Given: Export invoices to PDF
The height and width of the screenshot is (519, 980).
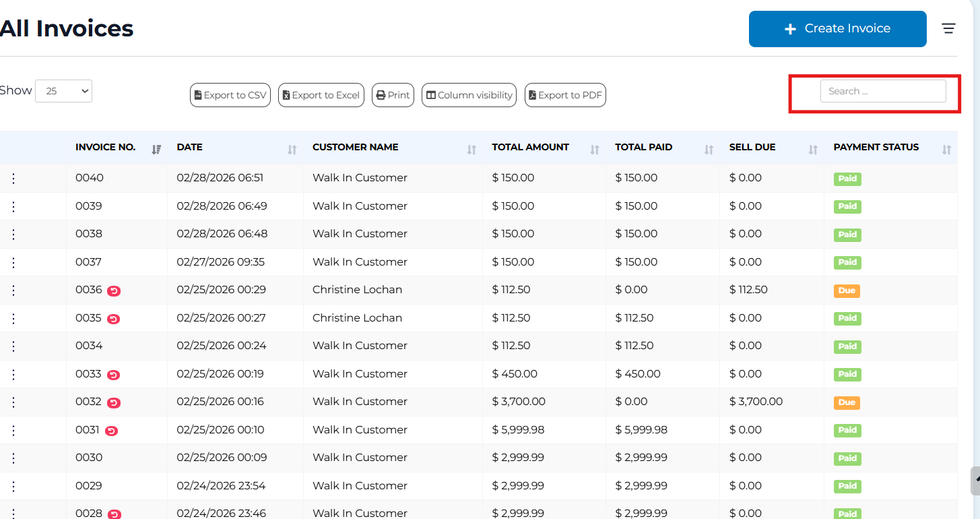Looking at the screenshot, I should [565, 95].
